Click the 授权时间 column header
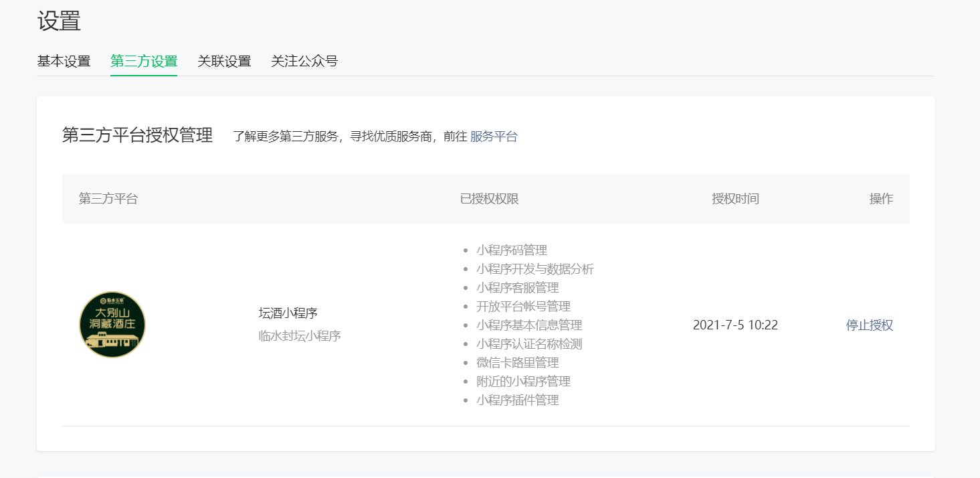 736,199
